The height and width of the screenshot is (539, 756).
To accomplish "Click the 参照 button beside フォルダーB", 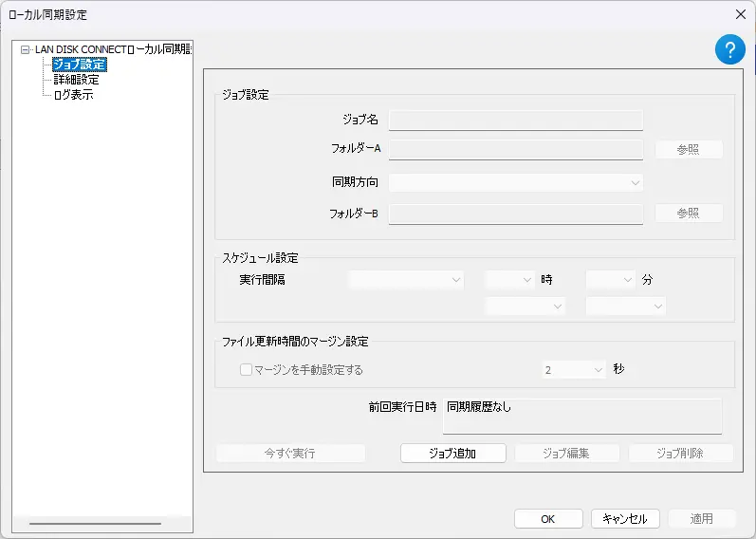I will click(689, 213).
